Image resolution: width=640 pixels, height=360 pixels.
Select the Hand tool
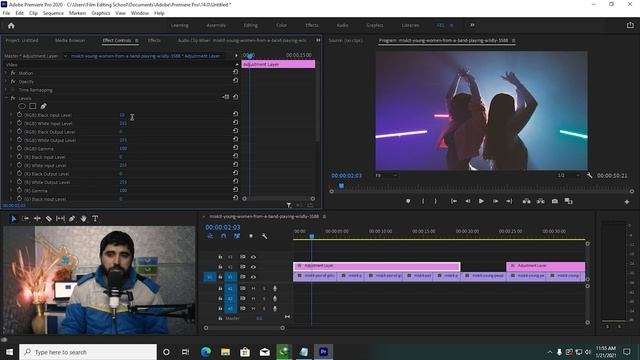[83, 219]
